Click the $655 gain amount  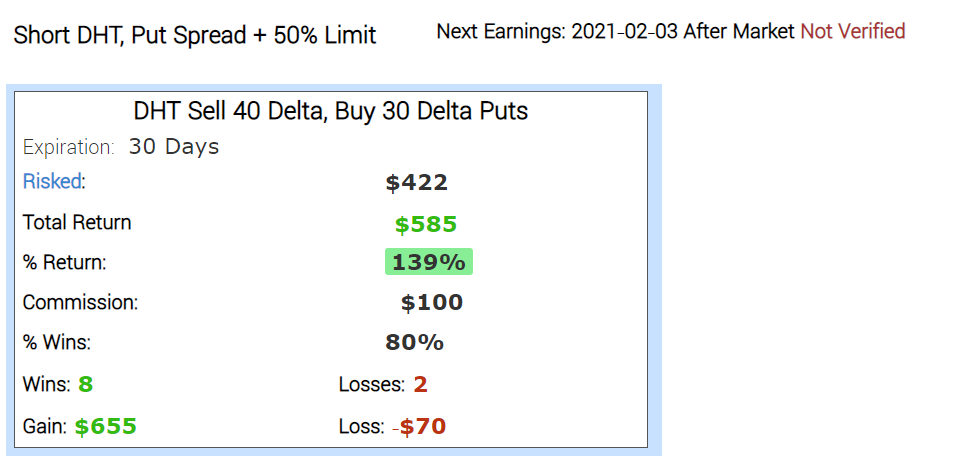(106, 427)
